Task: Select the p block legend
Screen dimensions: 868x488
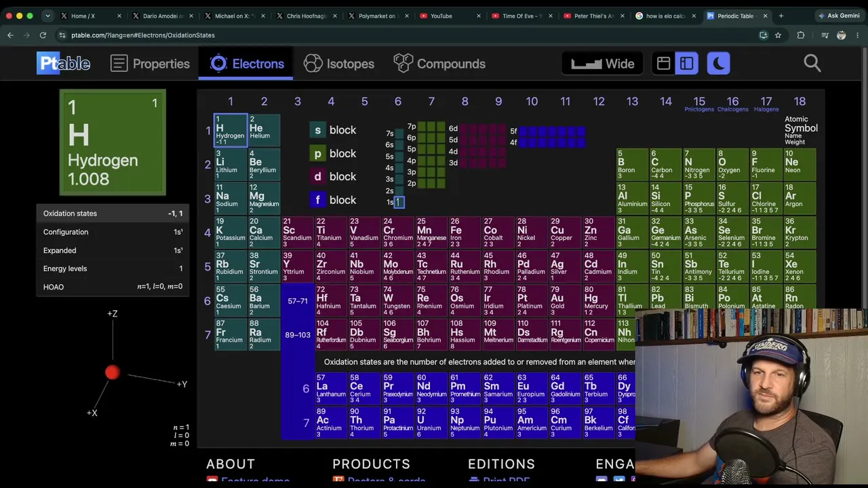Action: point(333,154)
